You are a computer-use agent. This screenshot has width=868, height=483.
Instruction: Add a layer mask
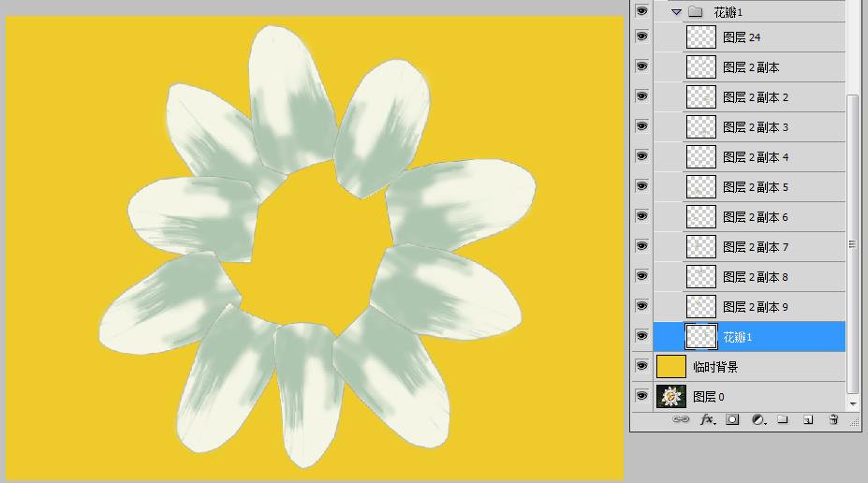click(732, 420)
